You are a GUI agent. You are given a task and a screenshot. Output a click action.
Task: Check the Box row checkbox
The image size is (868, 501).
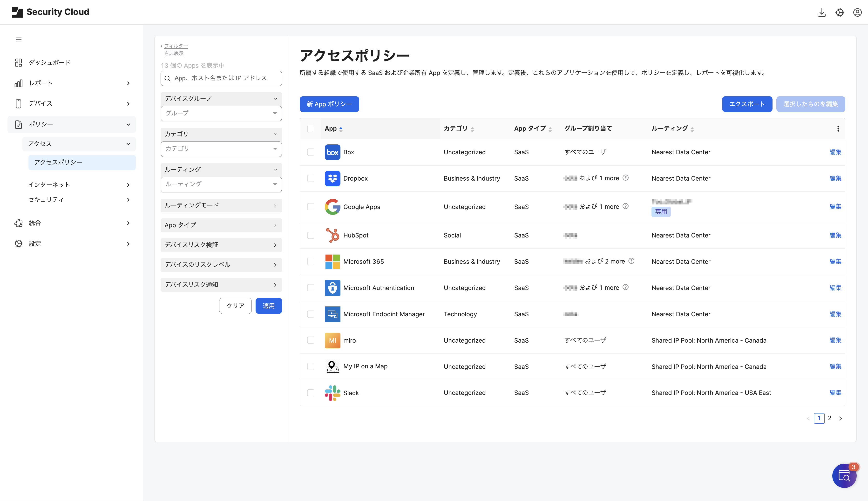tap(311, 152)
